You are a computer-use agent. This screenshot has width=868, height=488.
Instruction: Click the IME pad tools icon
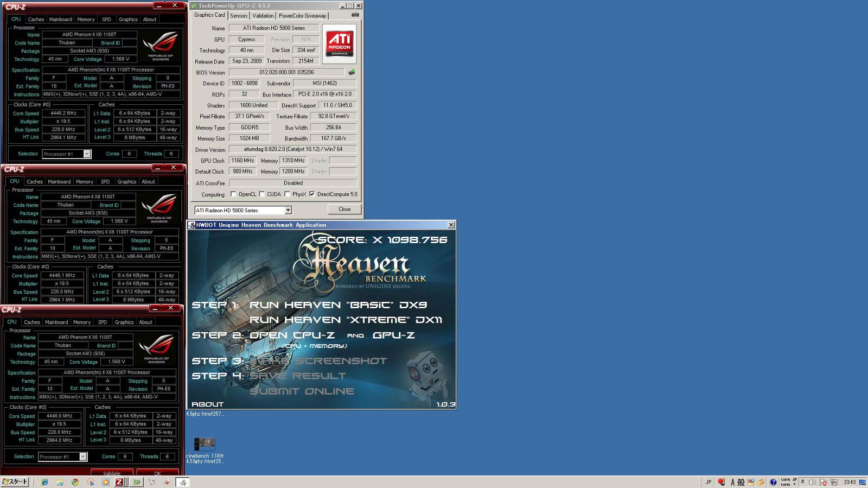point(751,482)
